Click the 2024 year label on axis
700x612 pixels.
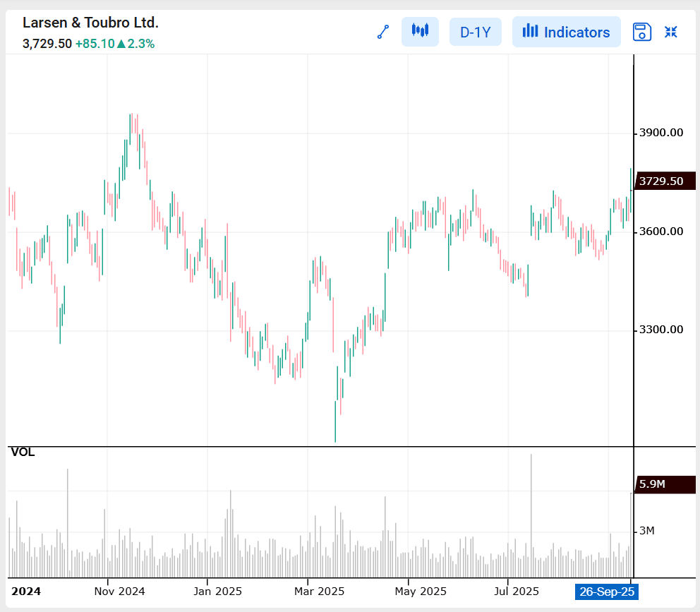click(26, 592)
